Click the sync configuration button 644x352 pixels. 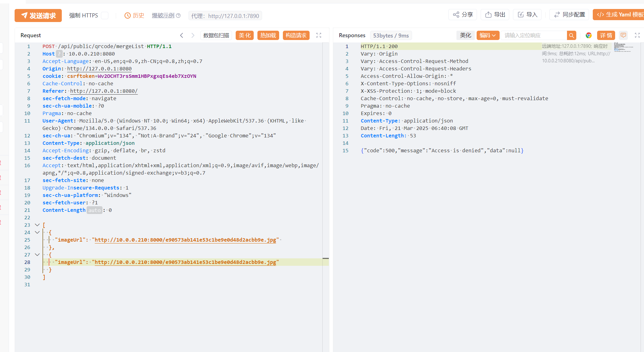[x=569, y=15]
